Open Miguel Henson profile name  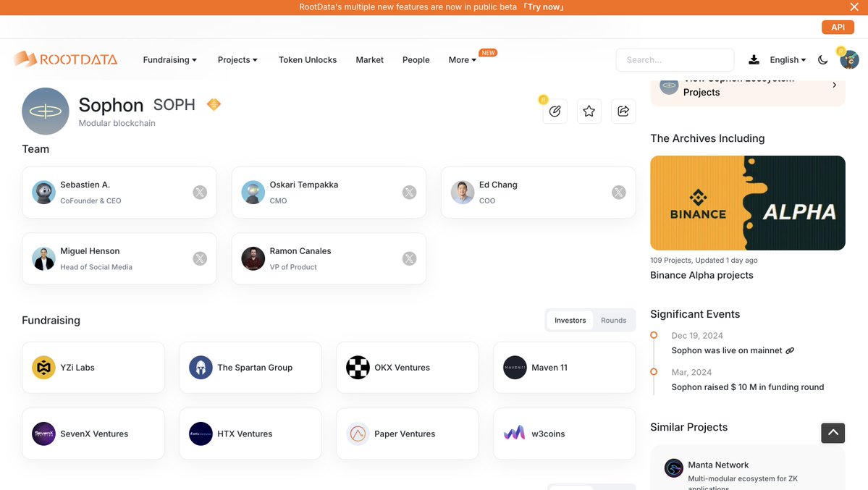tap(90, 251)
